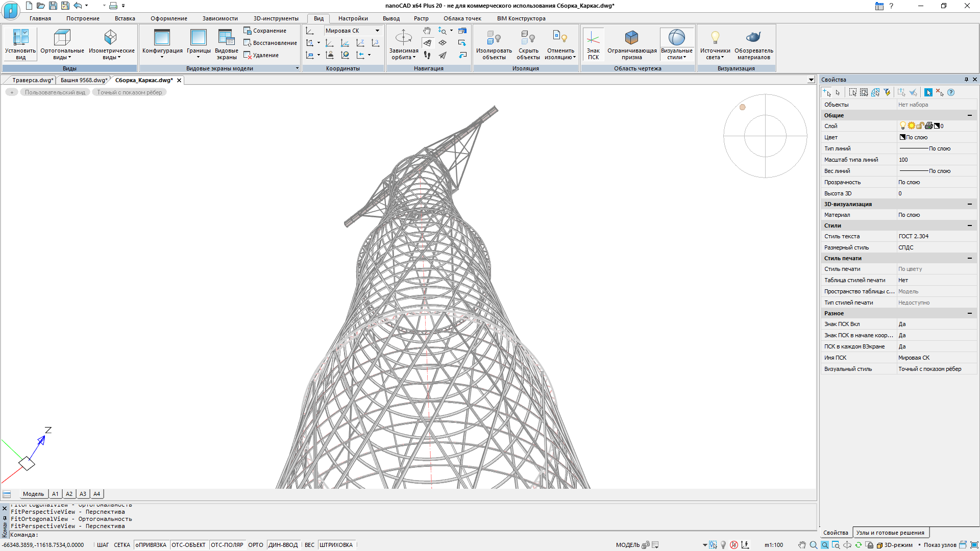Click the Set View (Установить вид) icon

[x=20, y=37]
